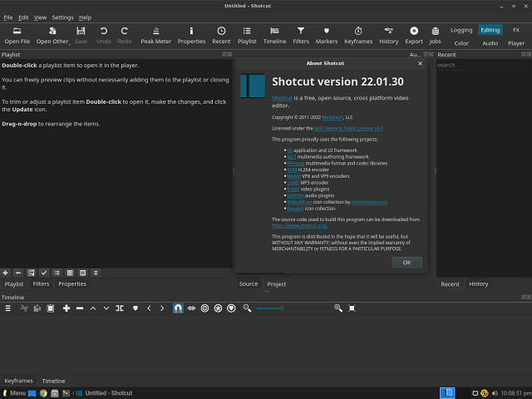Open the playlist hamburger menu
The image size is (532, 399).
(96, 273)
